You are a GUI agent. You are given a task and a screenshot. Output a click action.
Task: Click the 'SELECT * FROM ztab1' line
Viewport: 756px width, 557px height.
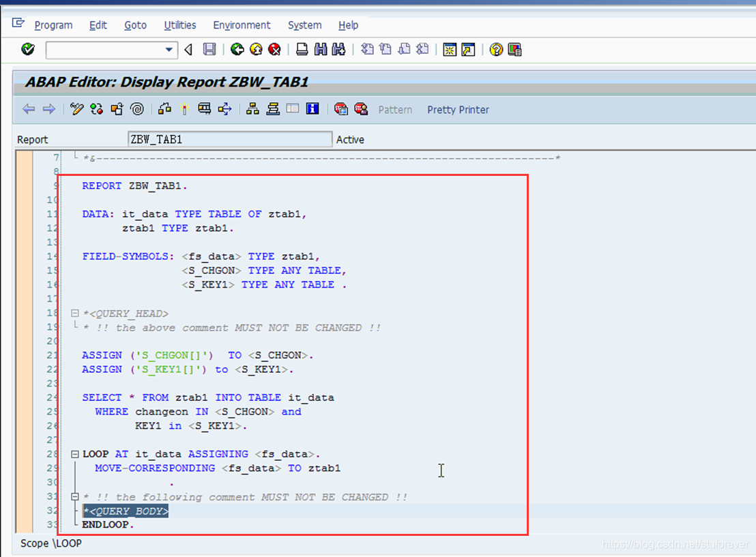point(208,397)
